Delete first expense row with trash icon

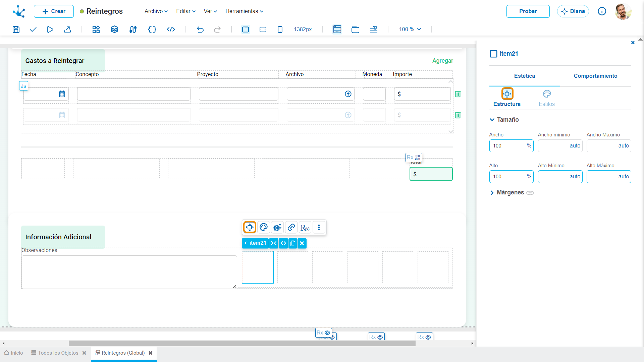458,94
